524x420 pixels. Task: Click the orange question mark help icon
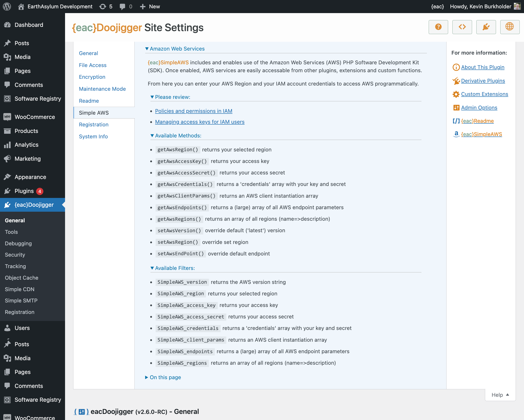pos(438,27)
